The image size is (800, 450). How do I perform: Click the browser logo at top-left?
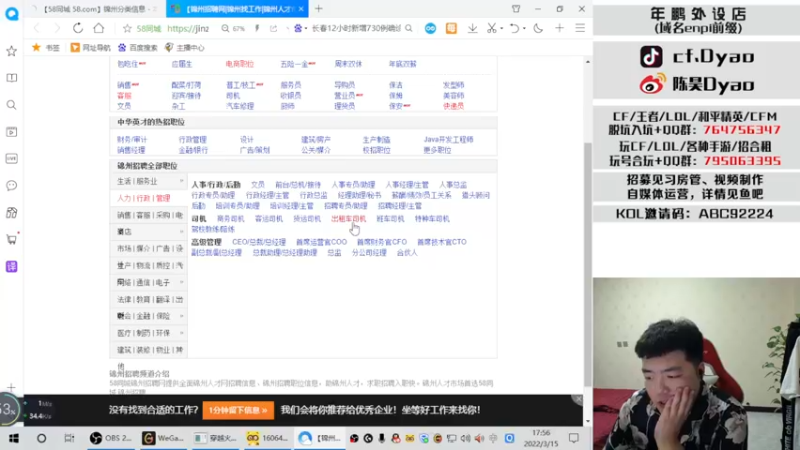point(11,14)
